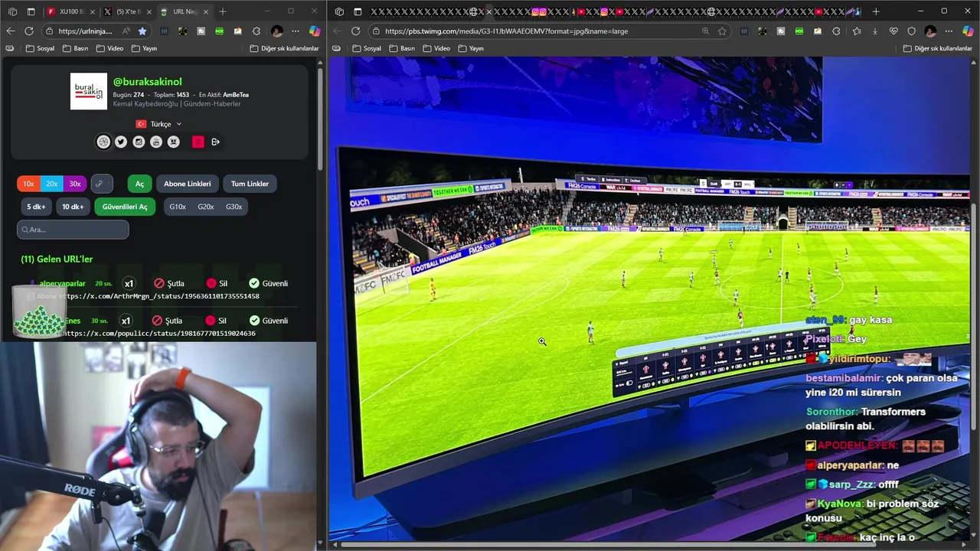This screenshot has width=980, height=551.
Task: Focus the Ara search field
Action: pos(73,230)
